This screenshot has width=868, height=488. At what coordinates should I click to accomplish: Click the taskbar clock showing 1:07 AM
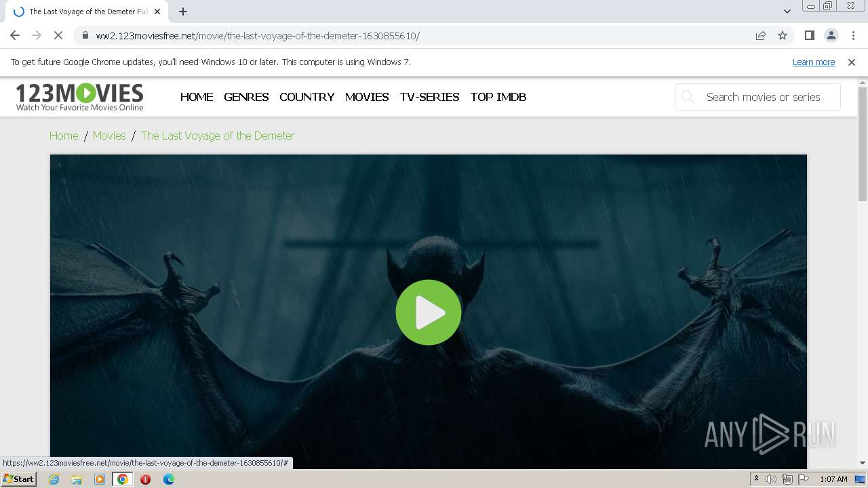[x=833, y=479]
